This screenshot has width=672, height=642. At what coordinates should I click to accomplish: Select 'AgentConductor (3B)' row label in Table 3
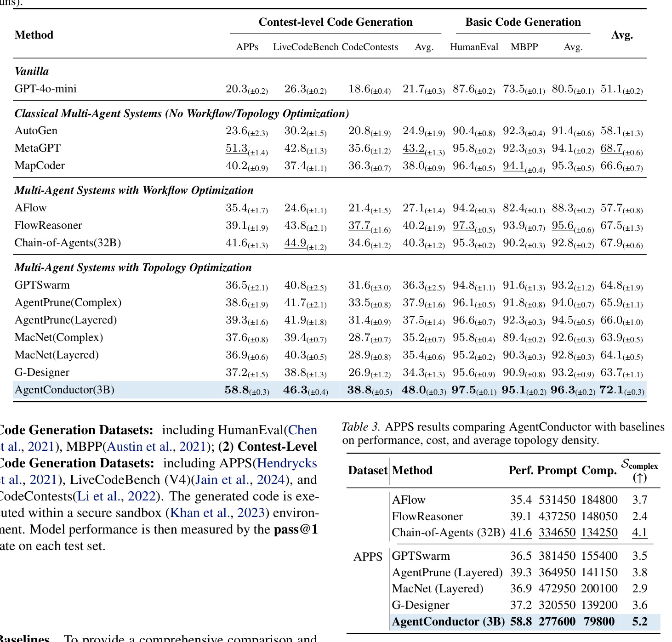(448, 622)
